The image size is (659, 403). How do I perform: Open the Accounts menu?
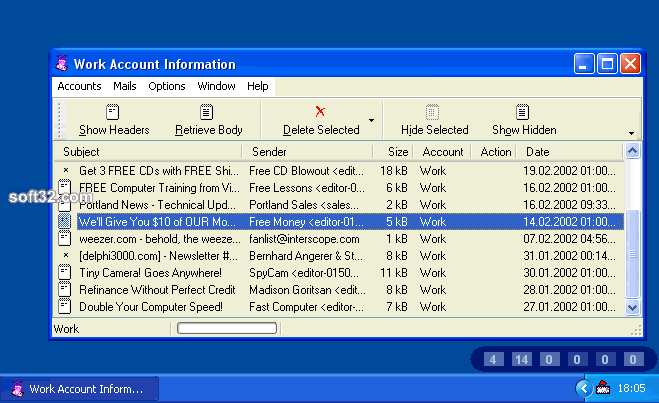[x=79, y=86]
